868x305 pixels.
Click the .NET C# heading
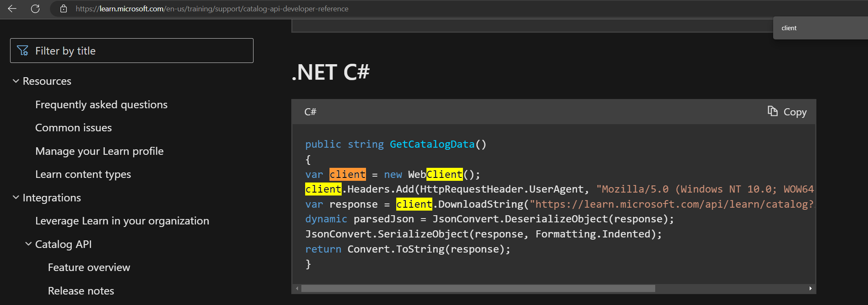tap(331, 72)
